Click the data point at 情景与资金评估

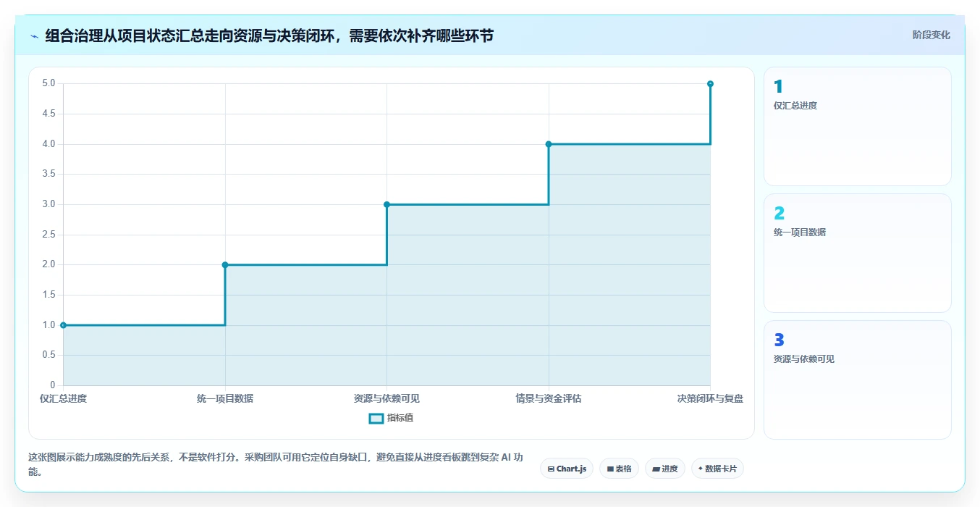pos(549,144)
